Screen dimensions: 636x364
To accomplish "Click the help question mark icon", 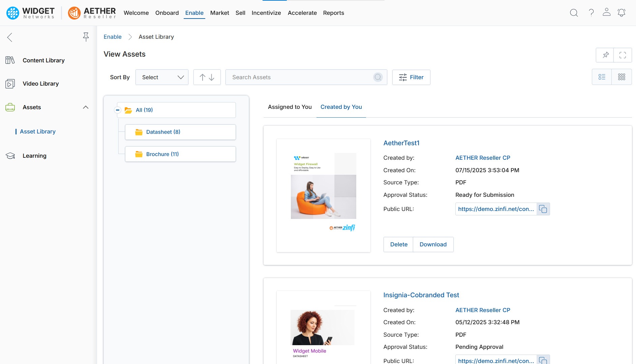I will point(591,13).
